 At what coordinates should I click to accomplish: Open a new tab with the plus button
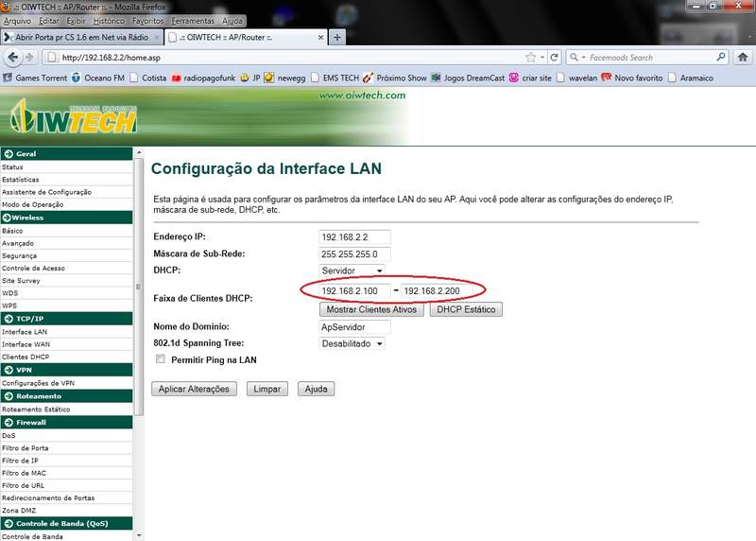click(x=337, y=37)
